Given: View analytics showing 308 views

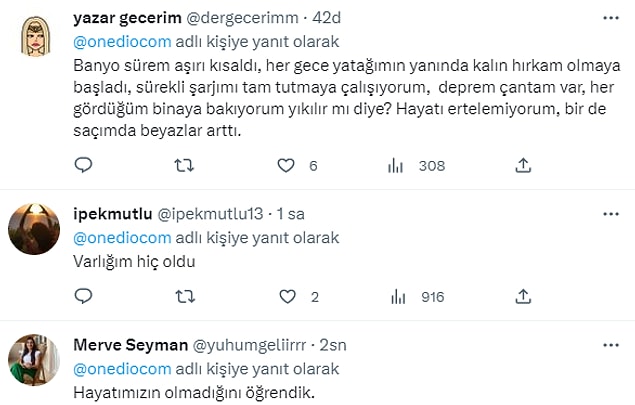Looking at the screenshot, I should [x=416, y=166].
